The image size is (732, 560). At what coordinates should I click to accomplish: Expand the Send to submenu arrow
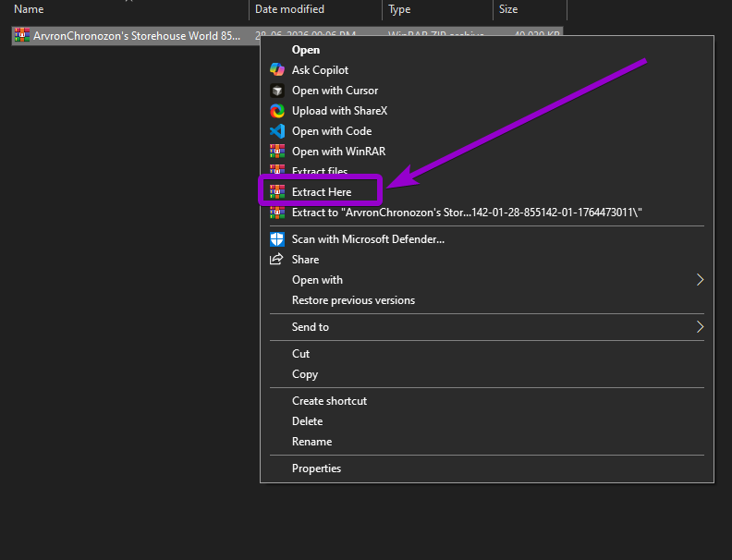pyautogui.click(x=700, y=327)
